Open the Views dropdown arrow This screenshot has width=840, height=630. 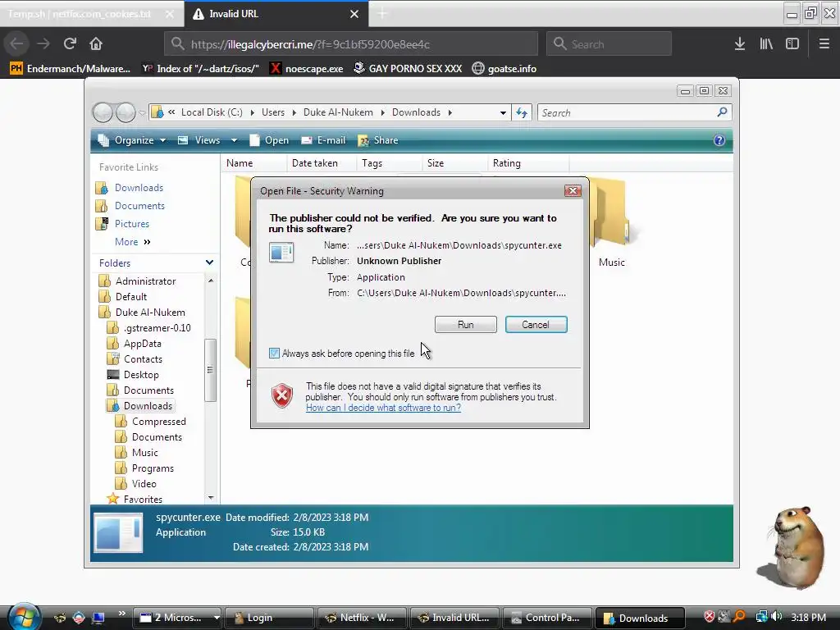tap(234, 140)
